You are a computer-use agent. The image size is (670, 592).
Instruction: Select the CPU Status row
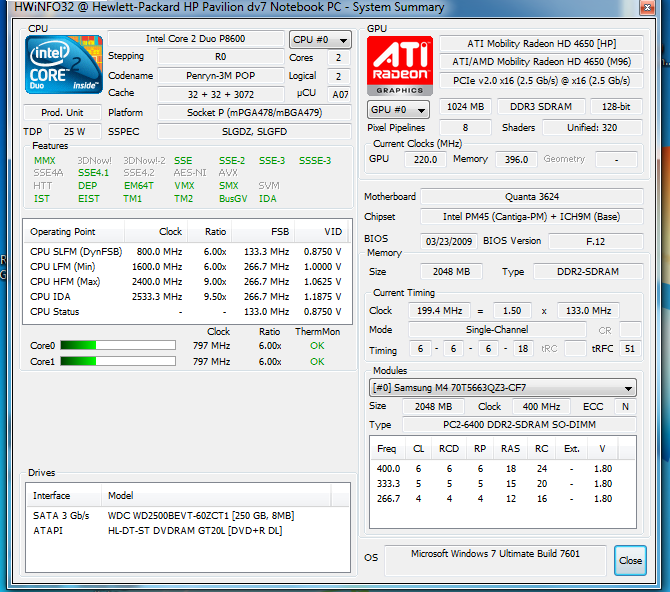click(x=187, y=312)
